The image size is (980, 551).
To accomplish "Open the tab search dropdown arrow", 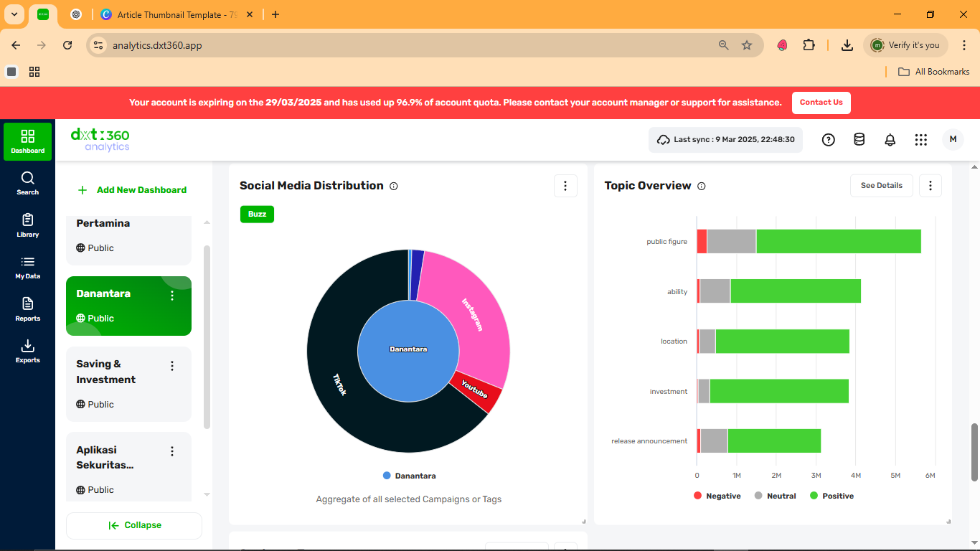I will (14, 14).
